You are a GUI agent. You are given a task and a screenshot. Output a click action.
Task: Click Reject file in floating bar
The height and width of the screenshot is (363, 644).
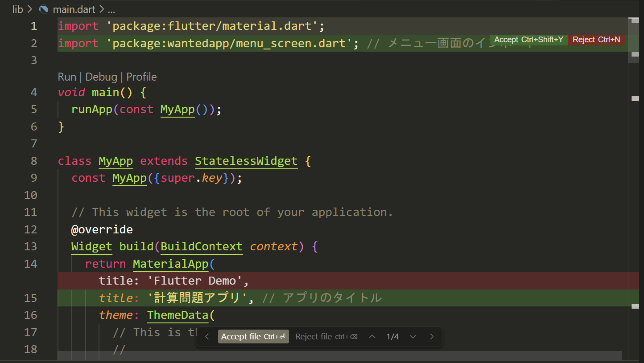point(326,337)
